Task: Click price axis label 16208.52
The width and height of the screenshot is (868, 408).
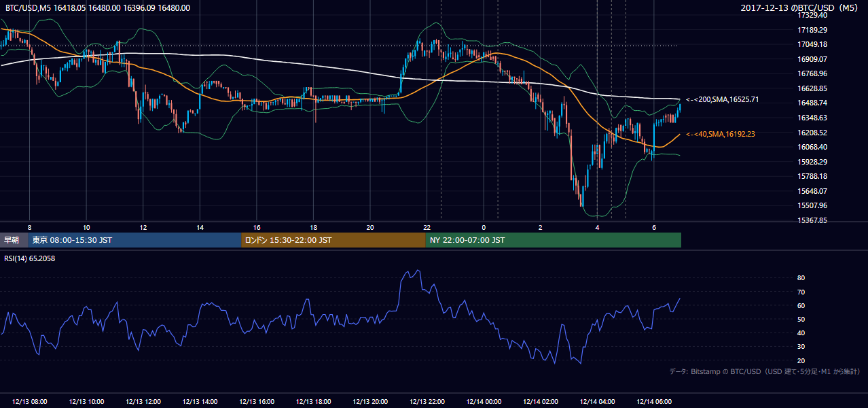Action: 812,133
